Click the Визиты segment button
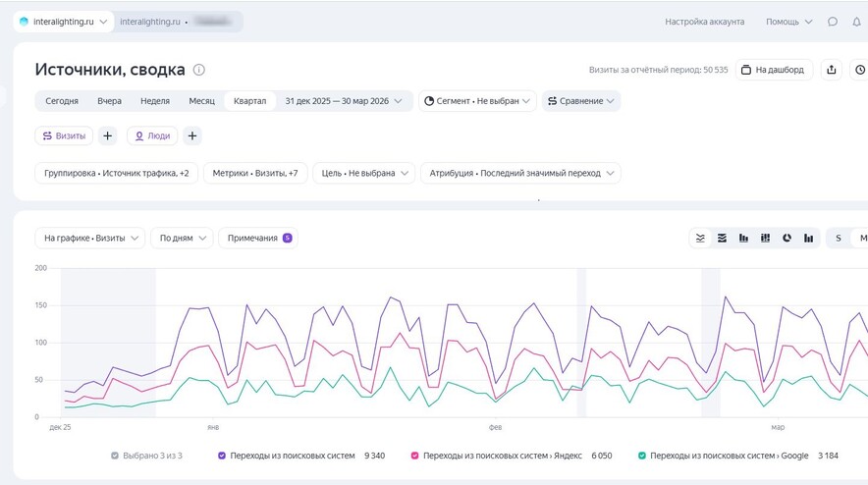The image size is (868, 485). point(64,135)
